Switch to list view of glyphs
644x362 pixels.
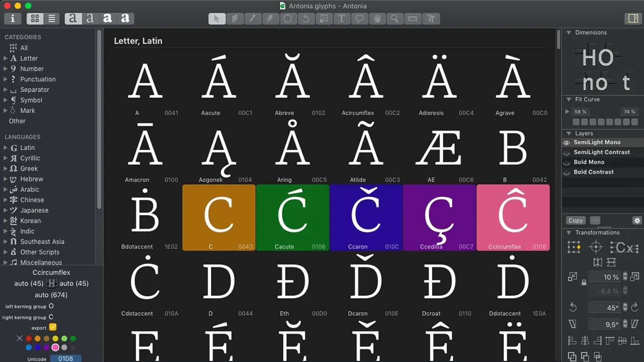tap(51, 18)
